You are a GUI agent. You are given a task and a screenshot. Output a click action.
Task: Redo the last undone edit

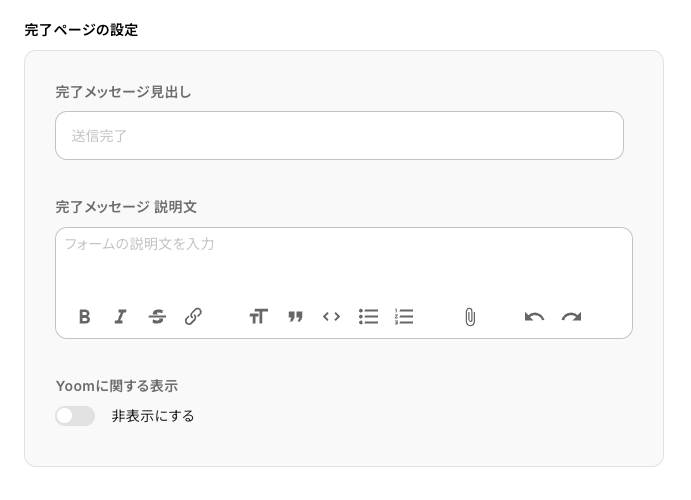tap(571, 317)
